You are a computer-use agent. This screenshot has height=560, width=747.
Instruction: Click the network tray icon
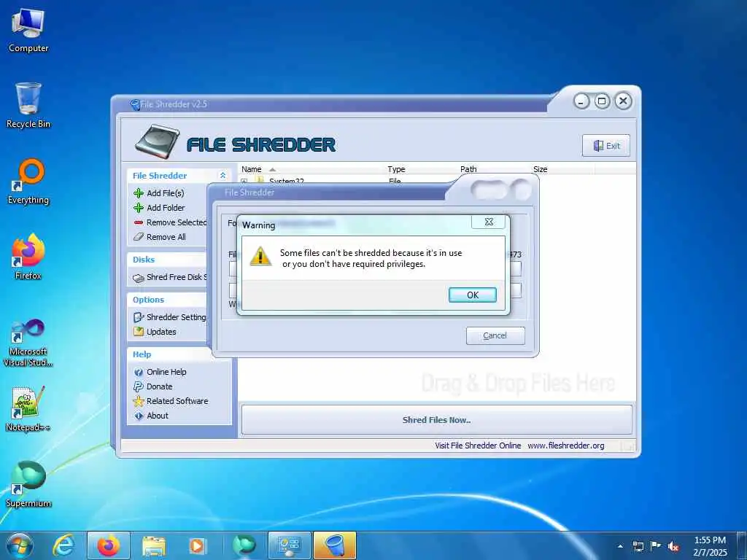pyautogui.click(x=638, y=546)
